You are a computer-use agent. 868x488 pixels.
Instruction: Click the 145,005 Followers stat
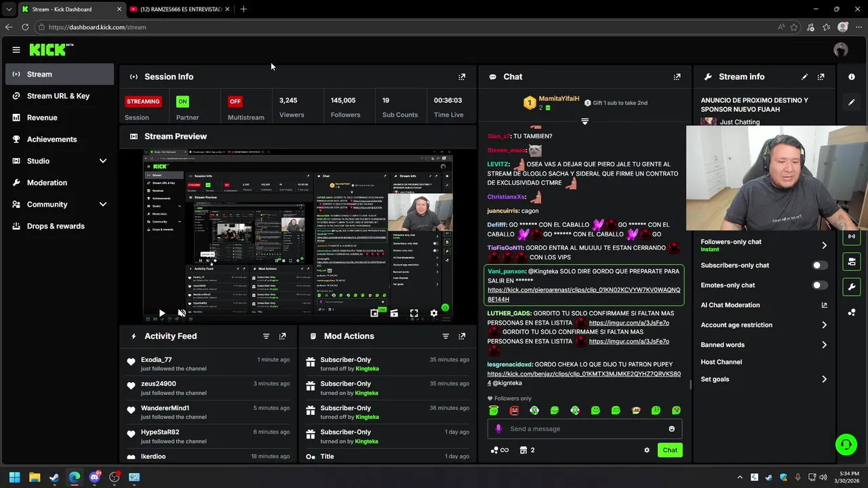click(x=345, y=107)
